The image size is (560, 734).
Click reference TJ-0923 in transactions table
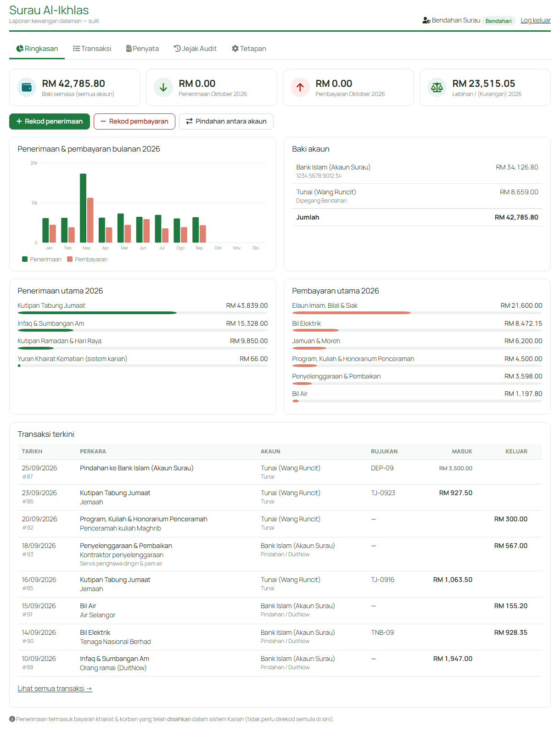click(x=383, y=493)
